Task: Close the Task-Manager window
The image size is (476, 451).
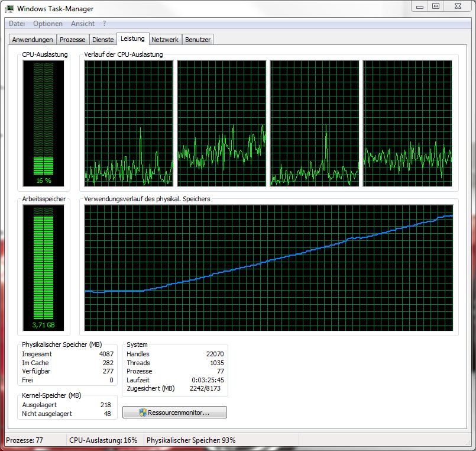Action: [458, 7]
